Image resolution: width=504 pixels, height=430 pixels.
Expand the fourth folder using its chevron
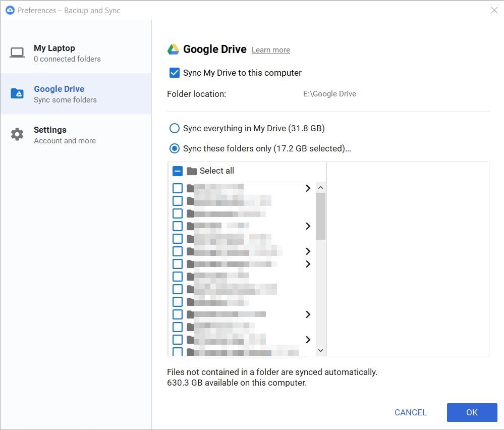(308, 226)
